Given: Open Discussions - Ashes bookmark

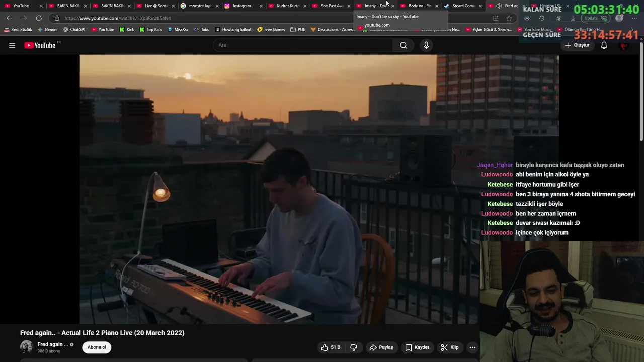Looking at the screenshot, I should pyautogui.click(x=333, y=29).
